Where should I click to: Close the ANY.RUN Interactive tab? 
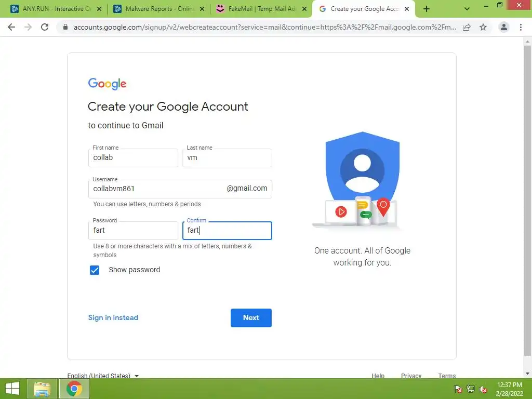[99, 9]
